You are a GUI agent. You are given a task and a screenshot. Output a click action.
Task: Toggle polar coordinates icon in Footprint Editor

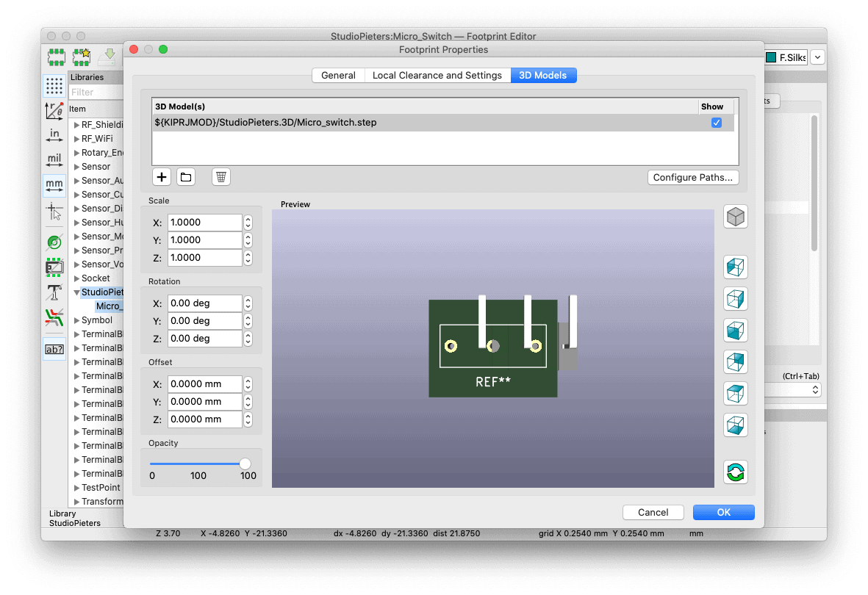click(x=54, y=111)
